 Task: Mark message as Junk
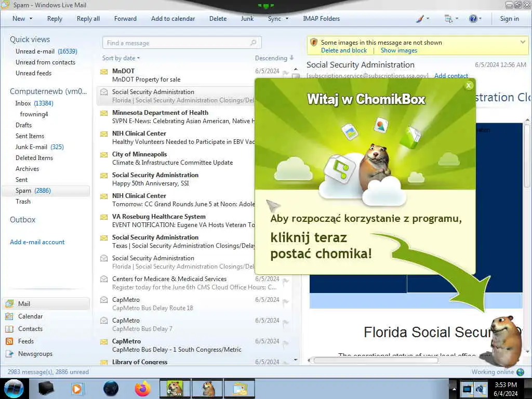click(247, 19)
